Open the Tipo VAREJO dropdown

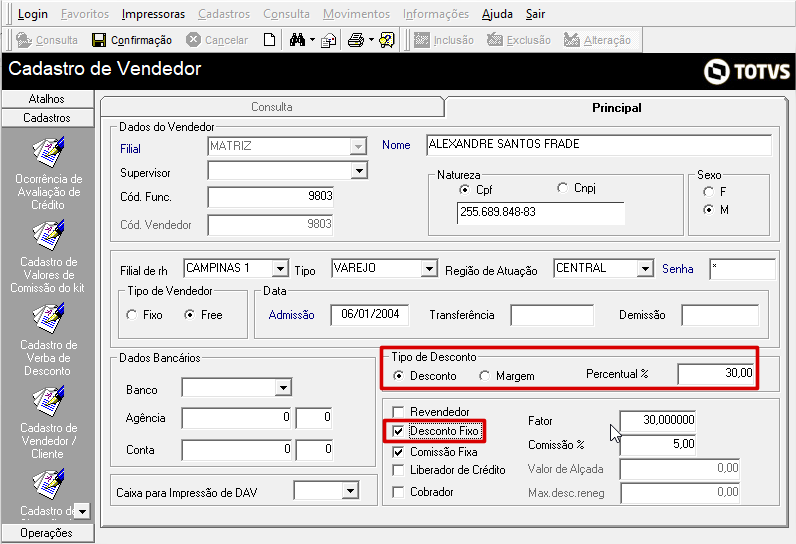[429, 268]
